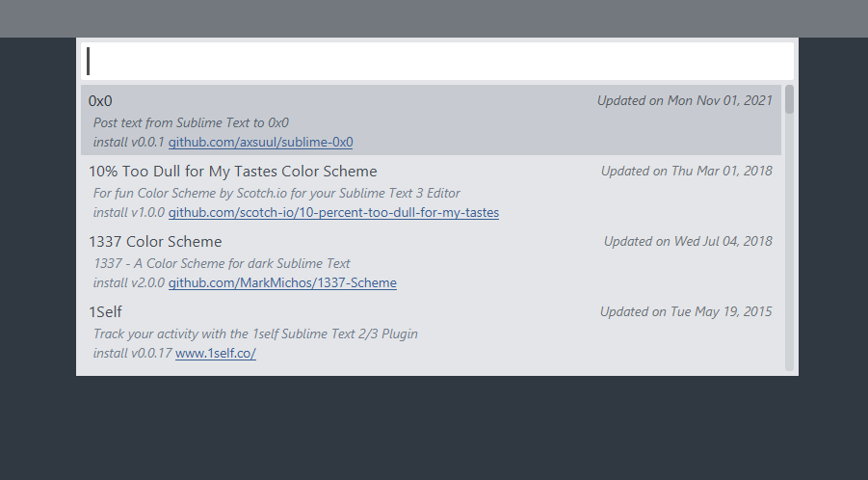Click the package search input field
Viewport: 868px width, 480px height.
(436, 61)
